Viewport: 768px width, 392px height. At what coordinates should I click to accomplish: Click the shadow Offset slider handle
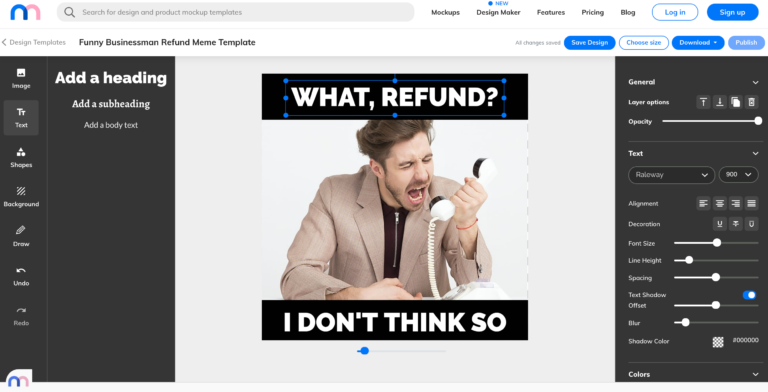click(x=716, y=305)
